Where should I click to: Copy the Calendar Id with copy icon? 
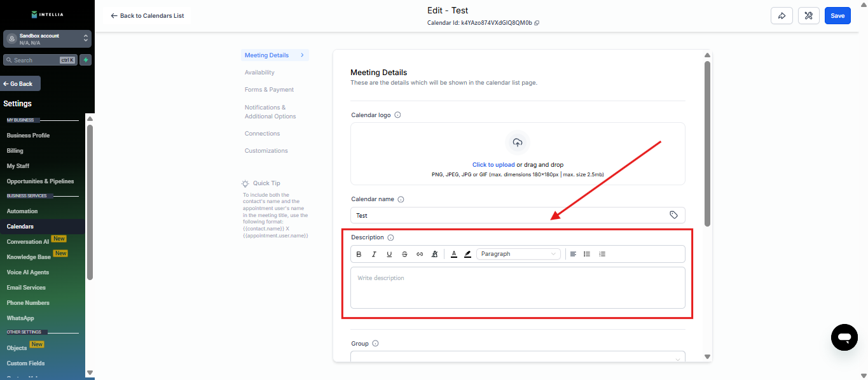[537, 23]
